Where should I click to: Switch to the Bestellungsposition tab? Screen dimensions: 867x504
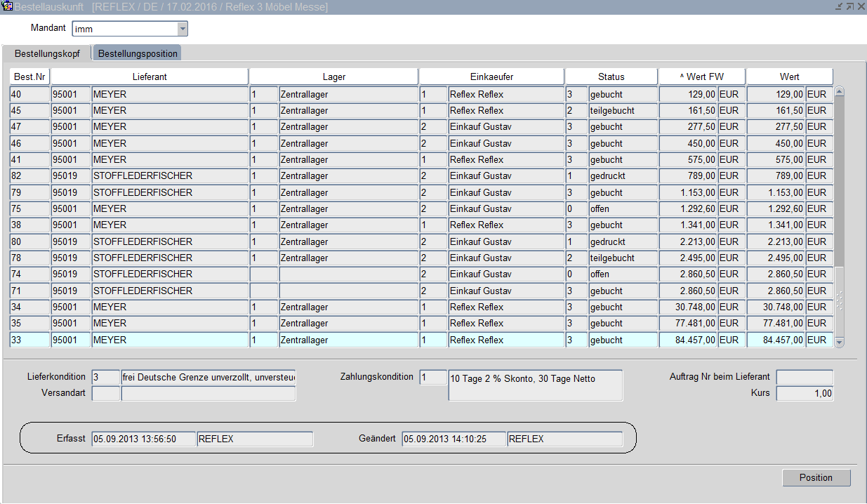[x=137, y=53]
